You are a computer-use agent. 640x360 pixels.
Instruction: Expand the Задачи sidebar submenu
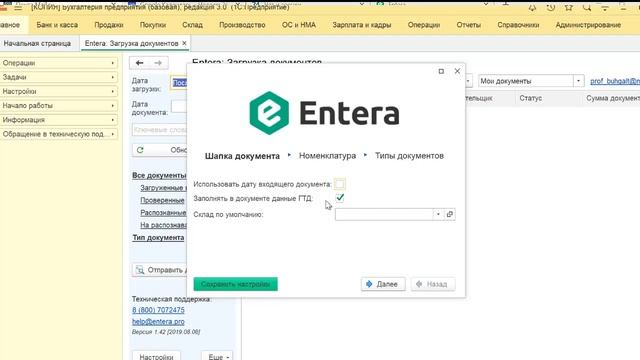pos(59,77)
